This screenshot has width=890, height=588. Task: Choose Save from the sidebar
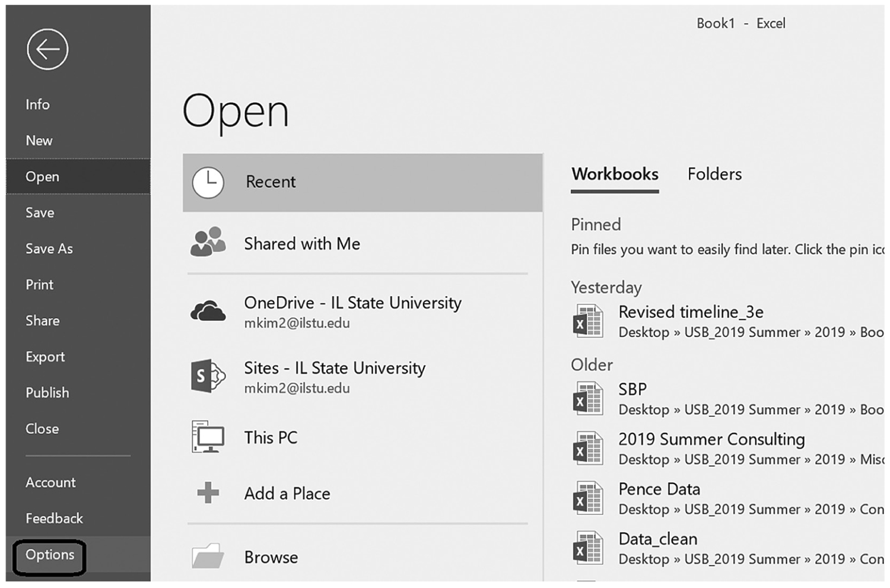click(78, 212)
